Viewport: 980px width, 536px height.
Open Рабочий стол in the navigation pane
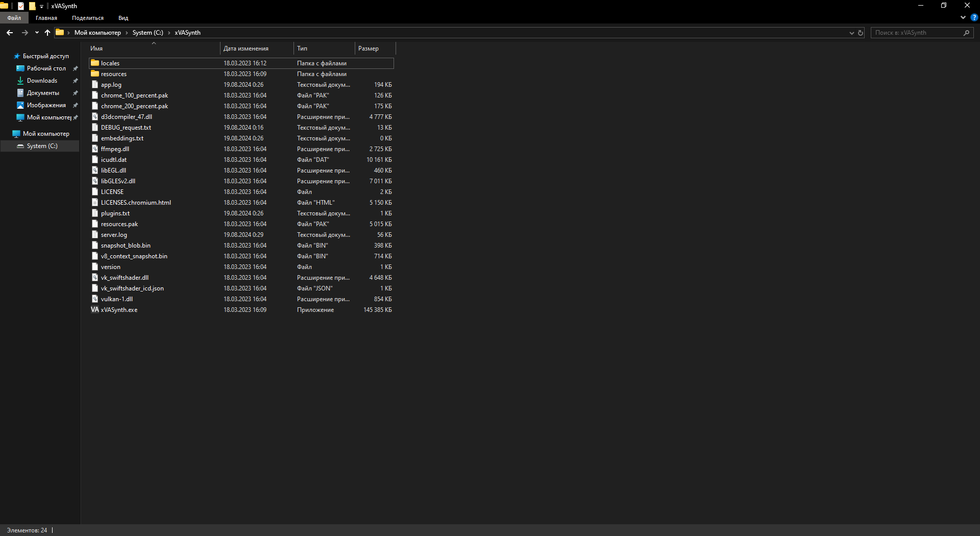pyautogui.click(x=46, y=68)
